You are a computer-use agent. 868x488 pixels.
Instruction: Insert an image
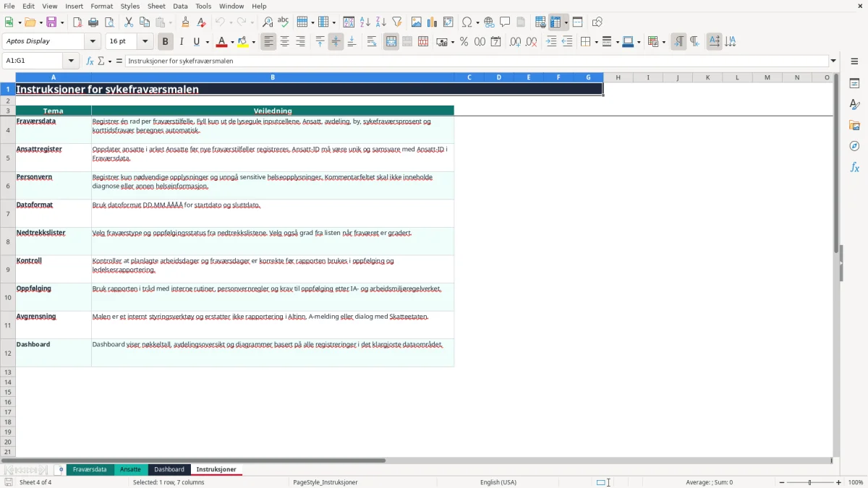click(416, 22)
